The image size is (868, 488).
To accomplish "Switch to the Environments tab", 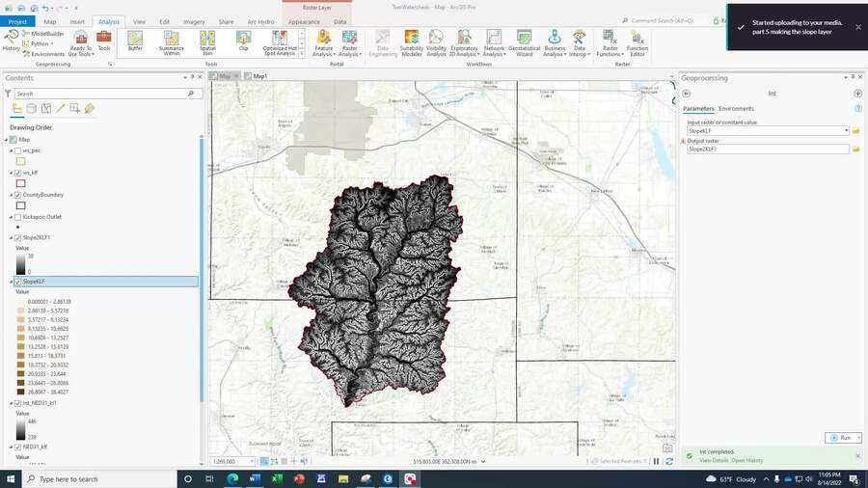I will [x=736, y=109].
